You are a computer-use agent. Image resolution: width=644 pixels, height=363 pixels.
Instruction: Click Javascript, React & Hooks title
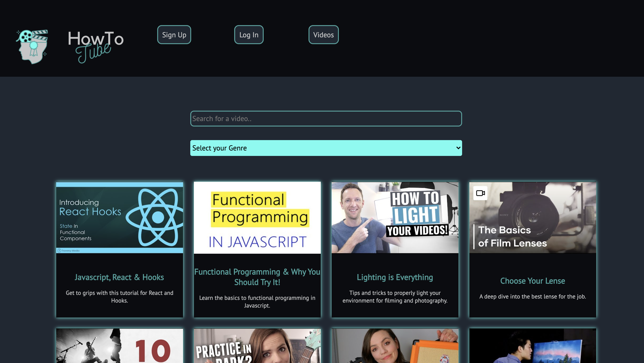coord(119,277)
